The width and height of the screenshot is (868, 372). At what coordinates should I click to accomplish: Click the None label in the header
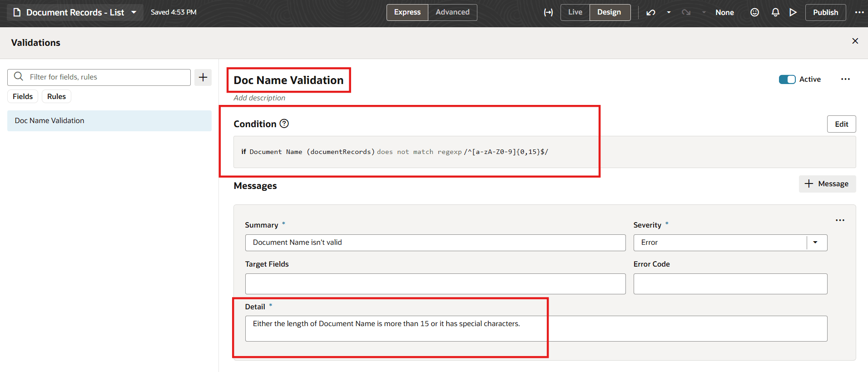coord(724,12)
